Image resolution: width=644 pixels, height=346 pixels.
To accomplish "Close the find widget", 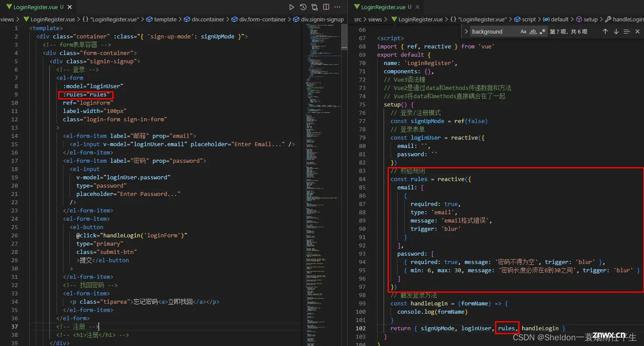I will pos(637,31).
